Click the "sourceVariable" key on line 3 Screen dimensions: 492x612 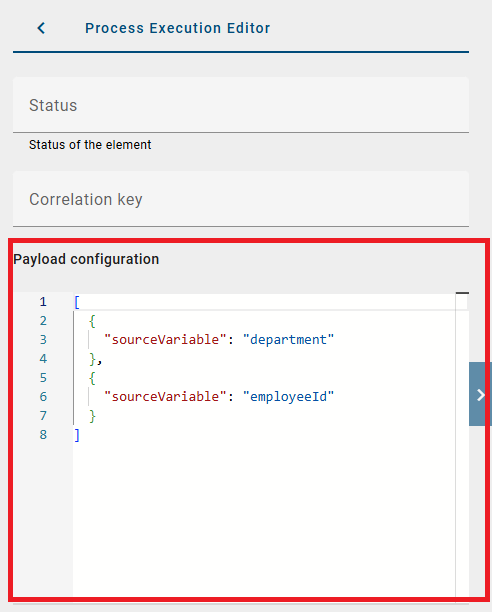[165, 340]
